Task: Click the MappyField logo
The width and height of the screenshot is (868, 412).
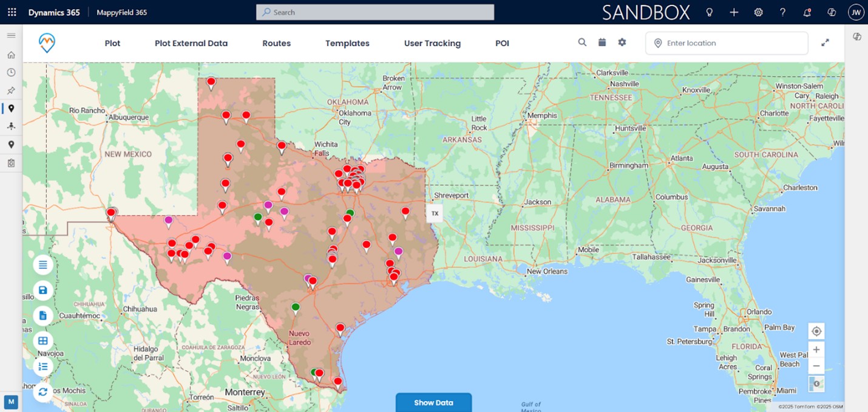Action: [x=47, y=43]
